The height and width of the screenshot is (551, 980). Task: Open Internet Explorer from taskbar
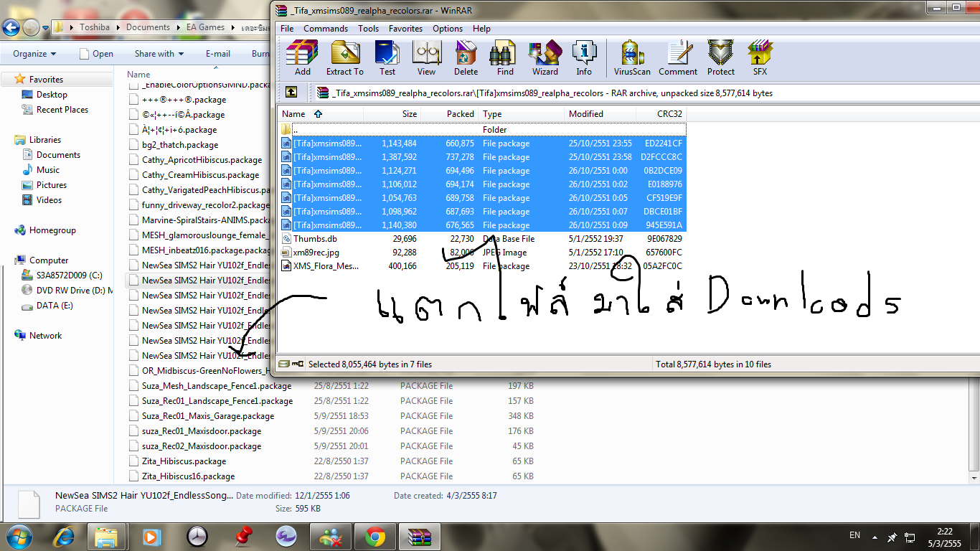click(63, 536)
